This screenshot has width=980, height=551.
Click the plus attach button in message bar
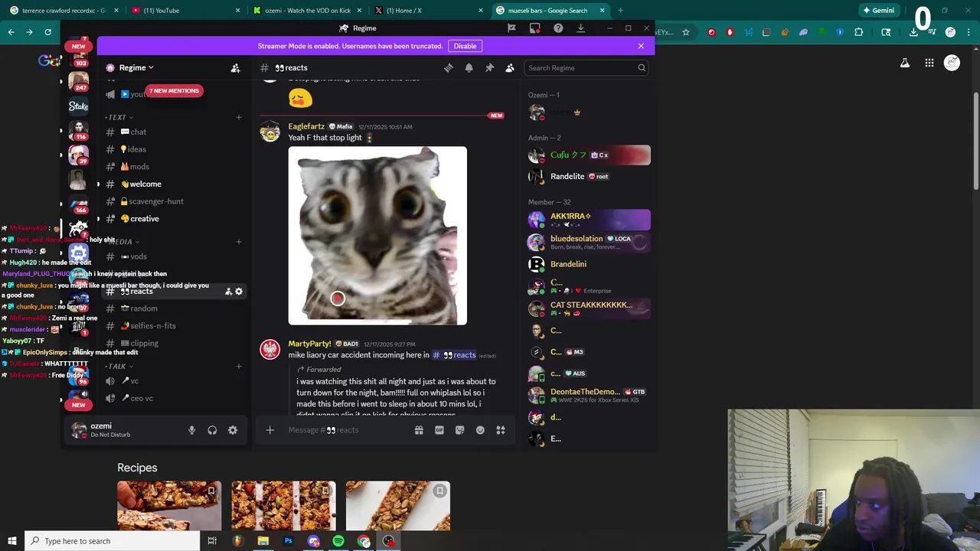click(269, 430)
